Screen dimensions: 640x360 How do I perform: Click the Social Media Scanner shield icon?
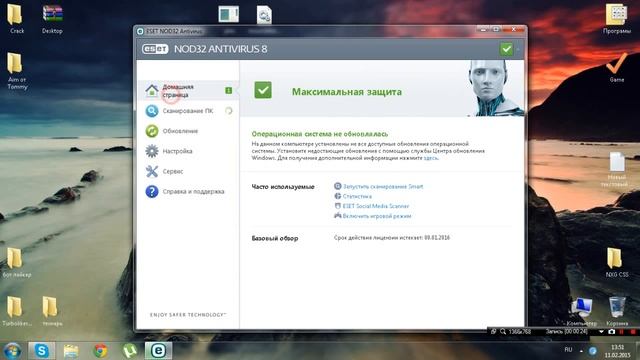(338, 206)
